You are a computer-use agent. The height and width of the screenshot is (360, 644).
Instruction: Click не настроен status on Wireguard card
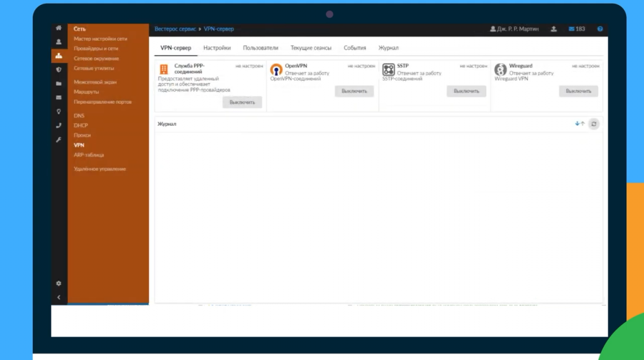[x=586, y=65]
